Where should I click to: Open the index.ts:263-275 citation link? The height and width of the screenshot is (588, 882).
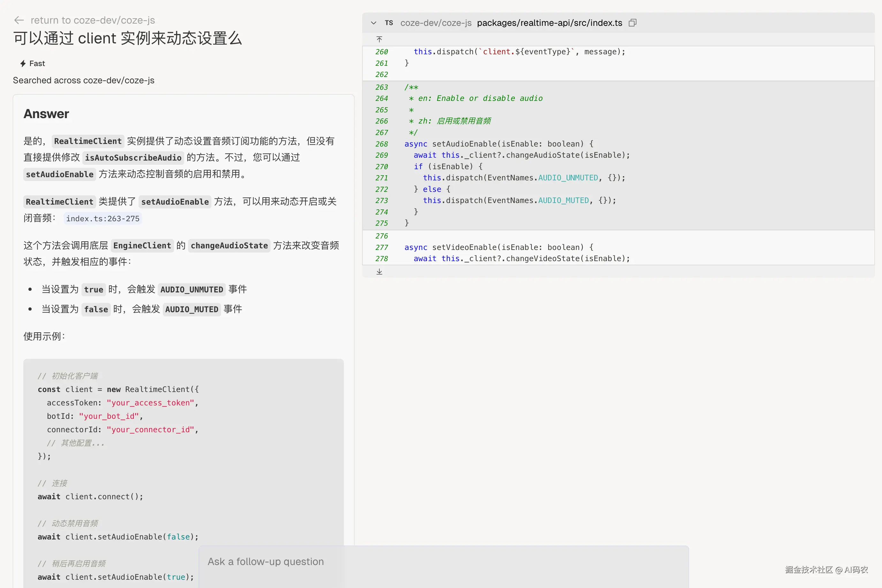[103, 219]
